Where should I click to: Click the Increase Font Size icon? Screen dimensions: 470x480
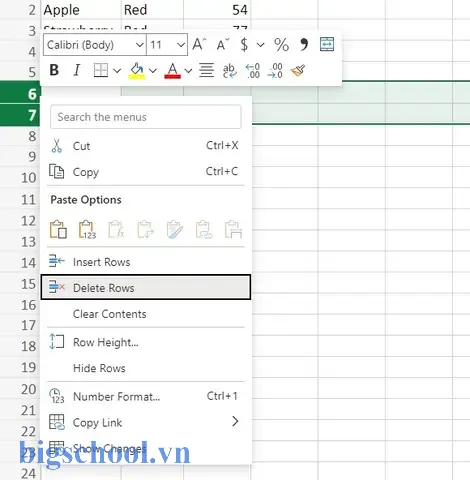pos(199,44)
